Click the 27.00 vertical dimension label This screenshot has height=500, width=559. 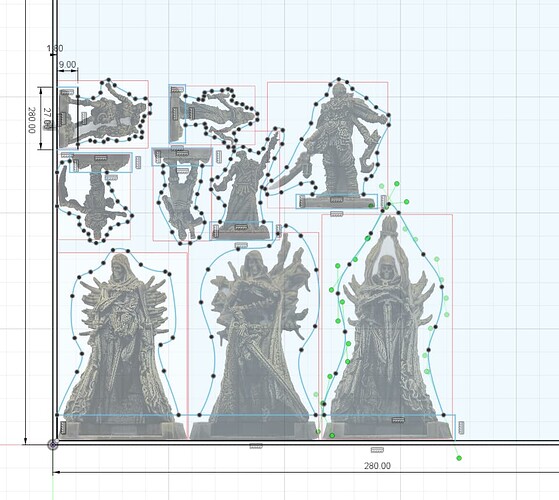[x=47, y=118]
